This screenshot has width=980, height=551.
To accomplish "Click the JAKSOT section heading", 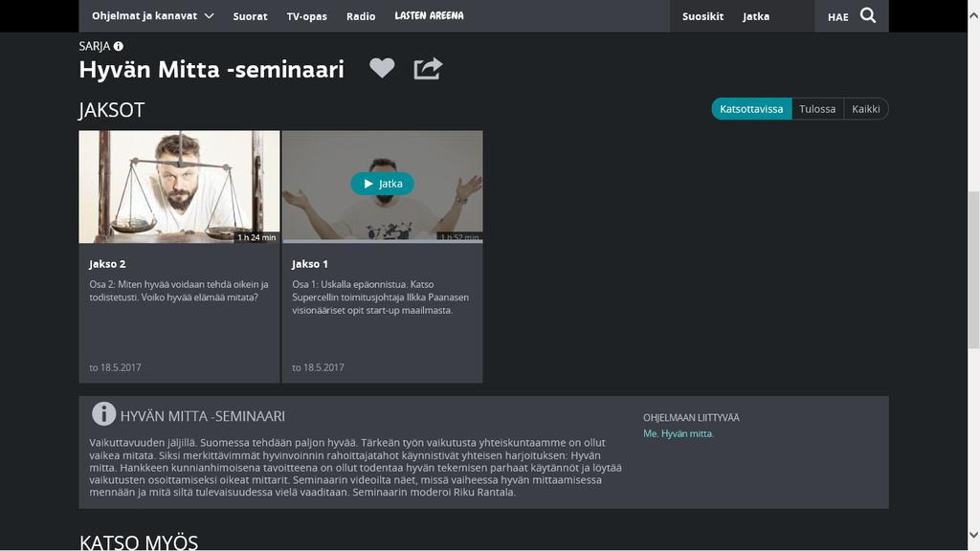I will coord(112,110).
